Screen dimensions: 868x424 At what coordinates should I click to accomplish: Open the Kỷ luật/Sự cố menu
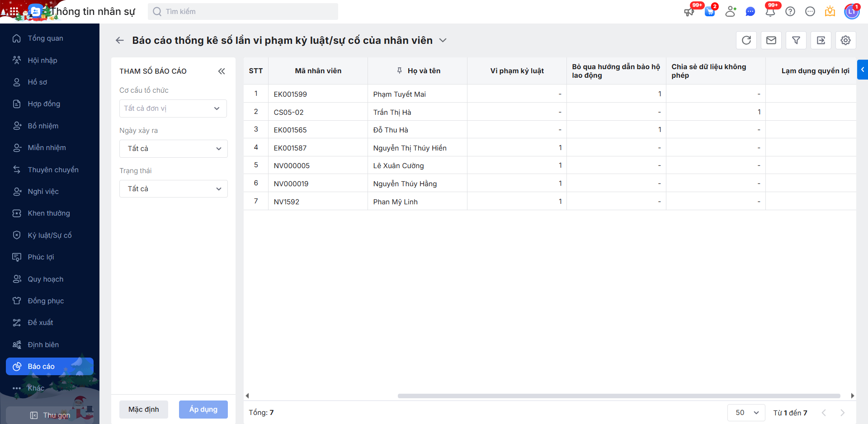click(x=50, y=235)
